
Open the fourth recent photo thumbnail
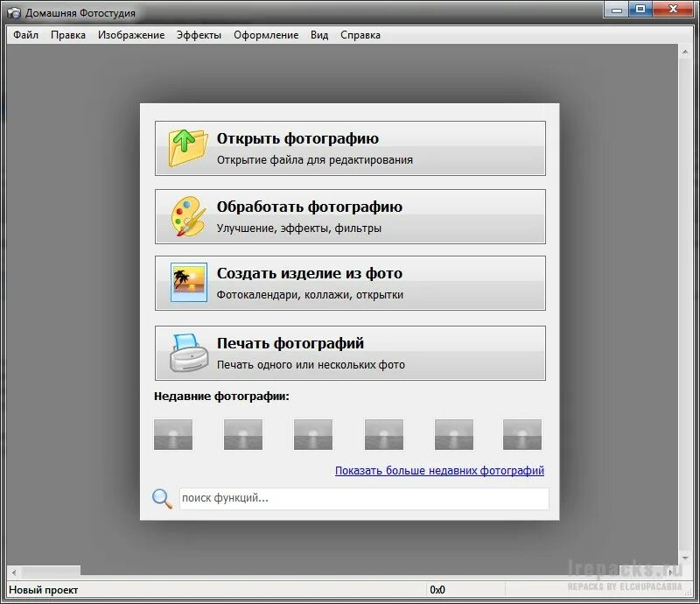pos(384,434)
